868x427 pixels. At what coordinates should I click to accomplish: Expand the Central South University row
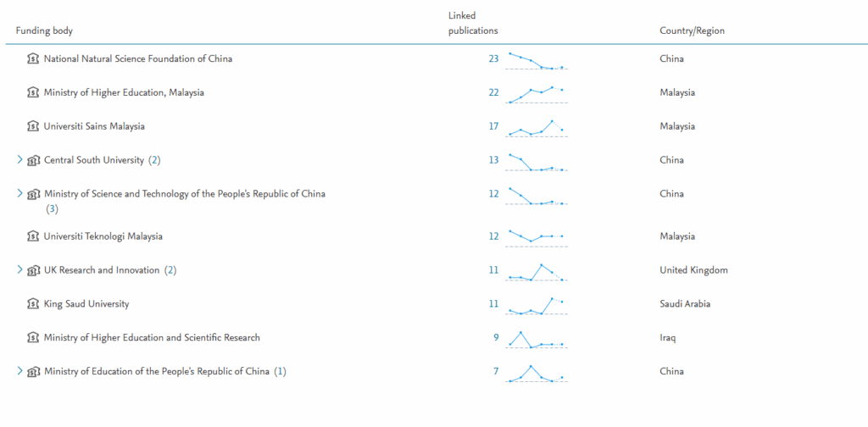(x=19, y=159)
